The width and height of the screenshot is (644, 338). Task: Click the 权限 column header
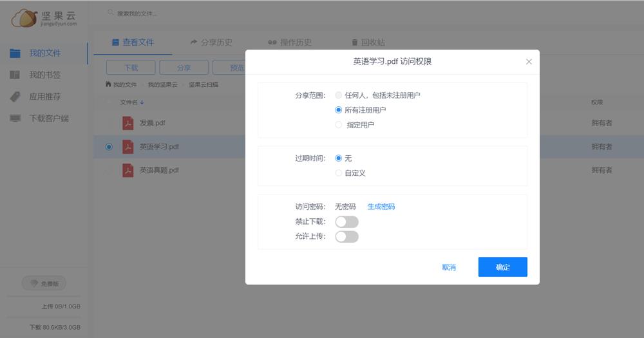tap(597, 102)
